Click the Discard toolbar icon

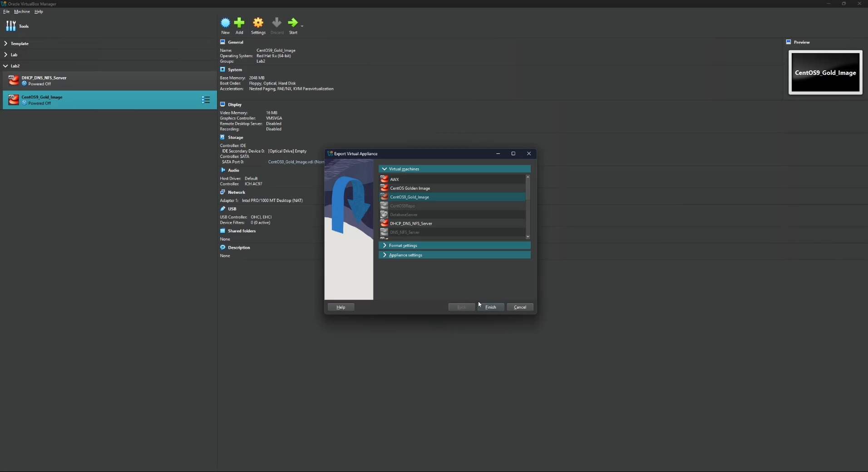pos(277,26)
